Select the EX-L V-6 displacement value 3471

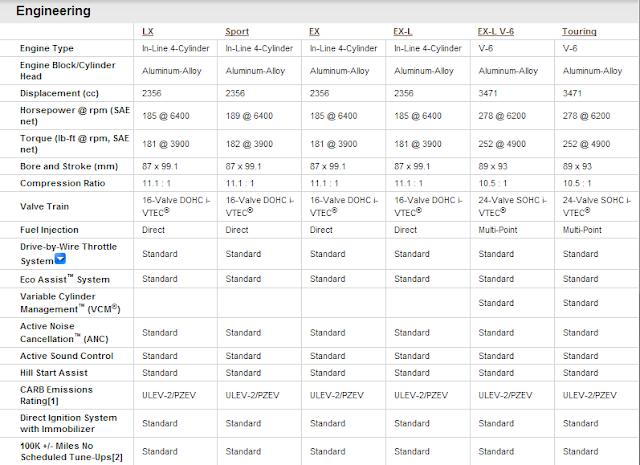click(x=488, y=93)
